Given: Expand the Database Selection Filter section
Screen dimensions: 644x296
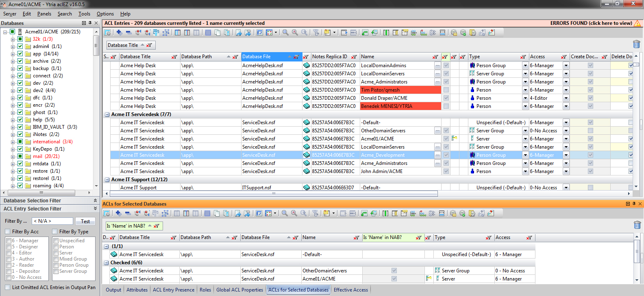Looking at the screenshot, I should [95, 201].
